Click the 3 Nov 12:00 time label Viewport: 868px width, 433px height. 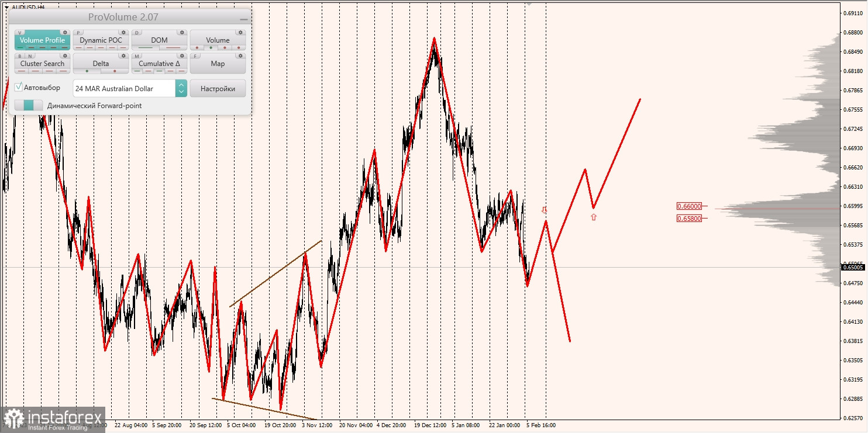click(x=318, y=425)
